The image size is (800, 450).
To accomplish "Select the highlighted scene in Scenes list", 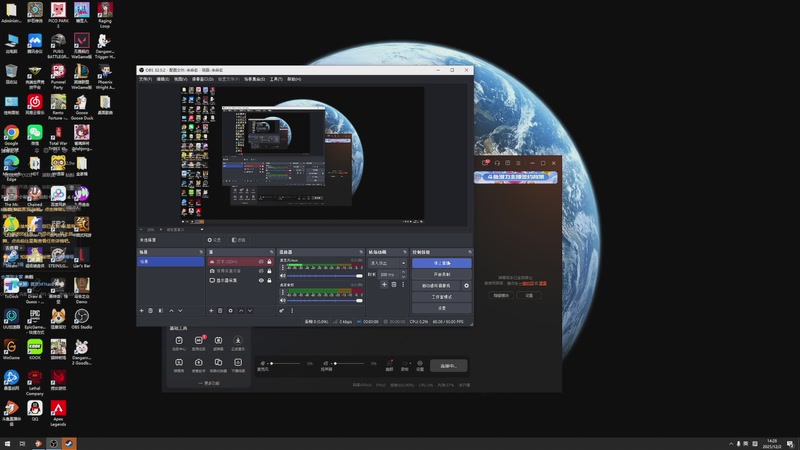I will pos(170,261).
